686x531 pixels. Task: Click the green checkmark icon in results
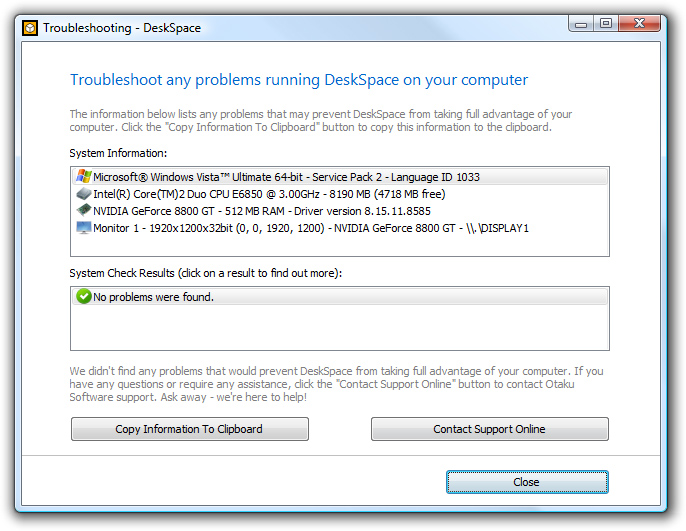[x=83, y=296]
